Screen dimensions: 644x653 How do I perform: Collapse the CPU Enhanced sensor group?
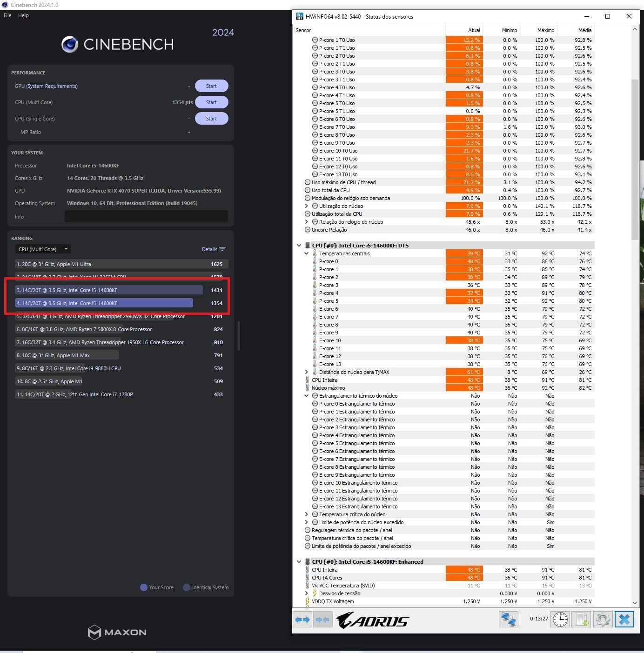(299, 562)
